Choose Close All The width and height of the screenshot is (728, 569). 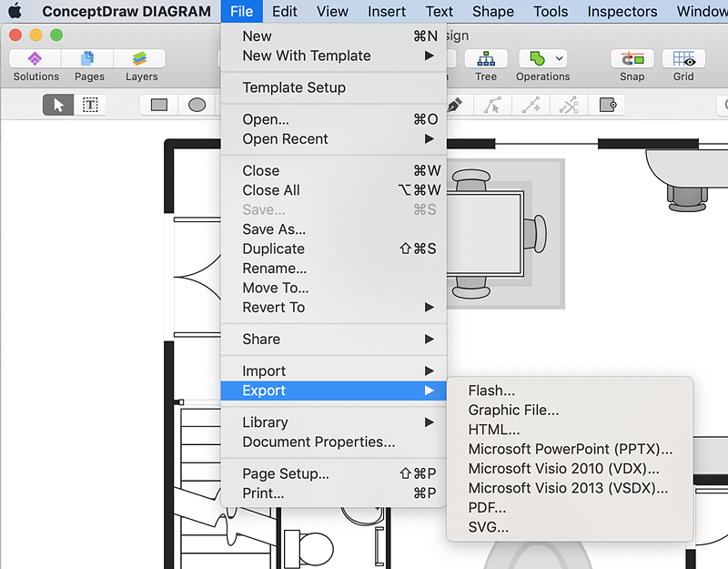click(333, 190)
